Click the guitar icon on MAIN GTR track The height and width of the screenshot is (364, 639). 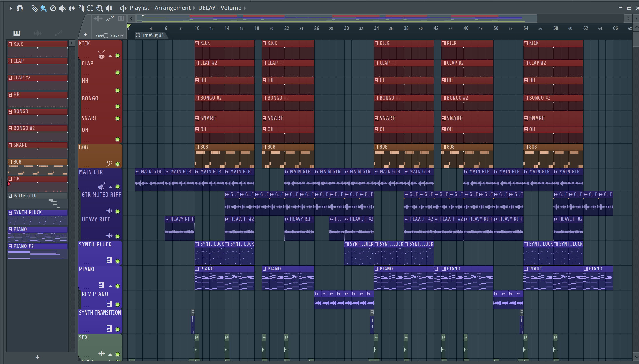101,186
